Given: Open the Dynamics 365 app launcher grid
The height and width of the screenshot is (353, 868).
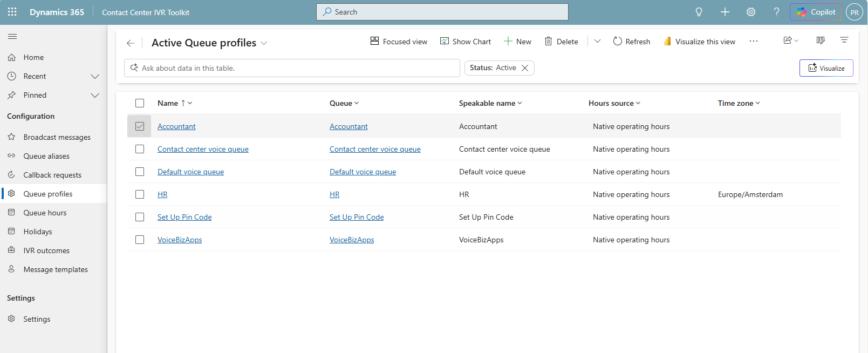Looking at the screenshot, I should [12, 12].
